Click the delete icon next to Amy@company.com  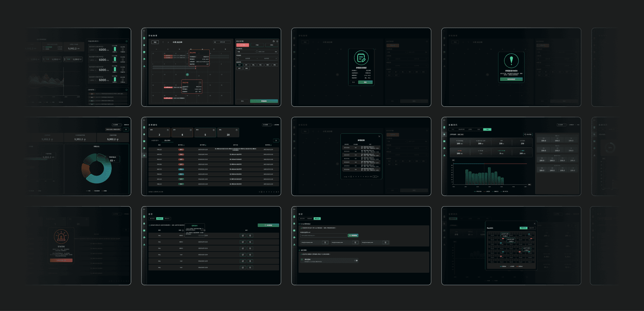pos(325,242)
